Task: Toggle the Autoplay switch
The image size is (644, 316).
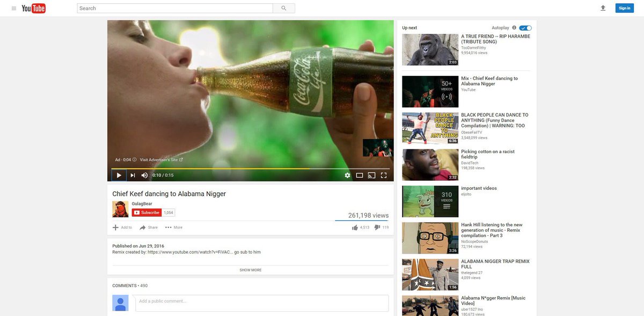Action: 525,28
